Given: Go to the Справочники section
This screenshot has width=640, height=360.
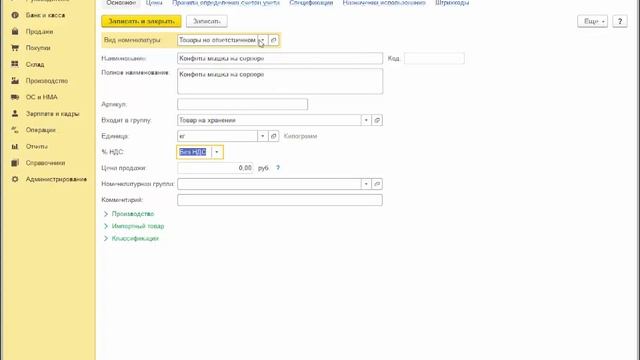Looking at the screenshot, I should click(x=45, y=163).
